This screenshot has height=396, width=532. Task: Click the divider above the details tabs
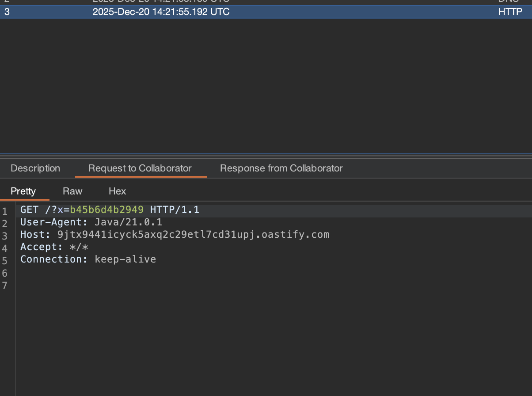pos(266,156)
